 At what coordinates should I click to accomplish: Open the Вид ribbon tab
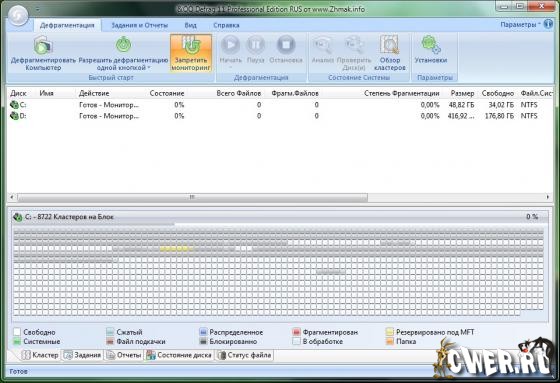[x=190, y=25]
